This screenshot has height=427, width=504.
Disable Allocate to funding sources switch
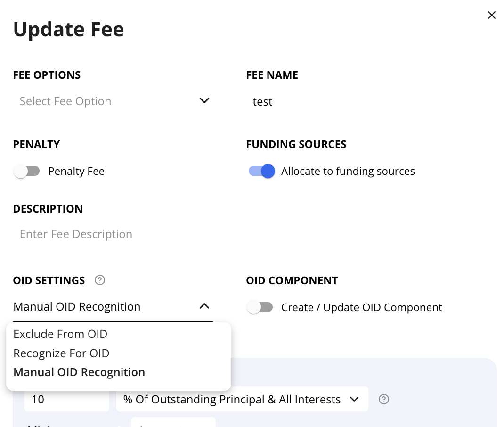click(x=261, y=171)
